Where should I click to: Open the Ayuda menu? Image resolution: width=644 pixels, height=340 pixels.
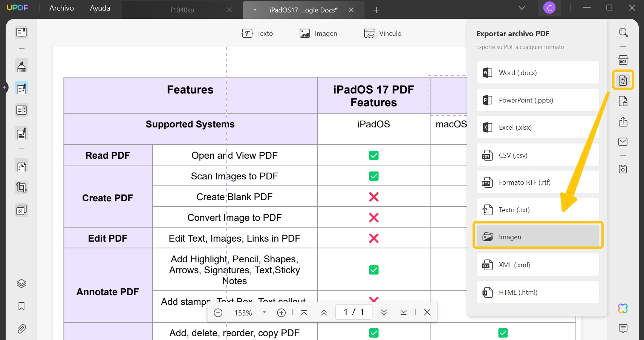tap(100, 8)
